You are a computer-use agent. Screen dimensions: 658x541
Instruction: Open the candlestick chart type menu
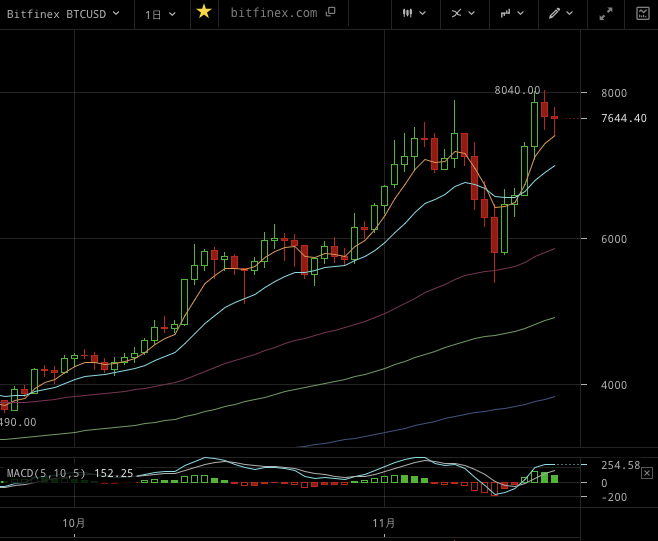(415, 13)
